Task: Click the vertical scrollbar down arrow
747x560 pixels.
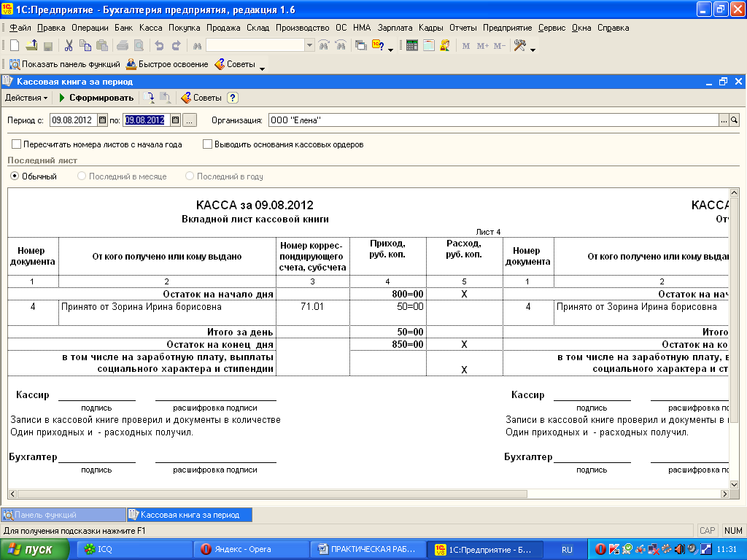Action: (x=734, y=484)
